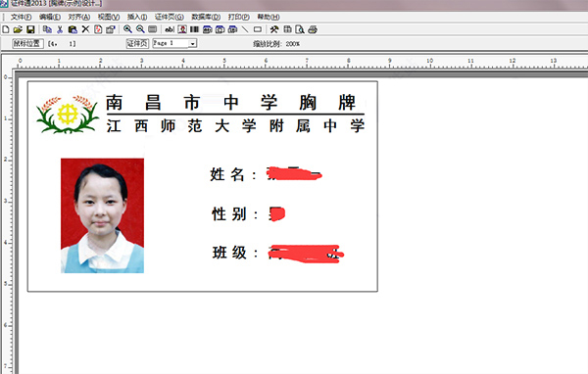Select the 江西师范大学附属中学 subtitle text
This screenshot has height=374, width=588.
click(235, 126)
